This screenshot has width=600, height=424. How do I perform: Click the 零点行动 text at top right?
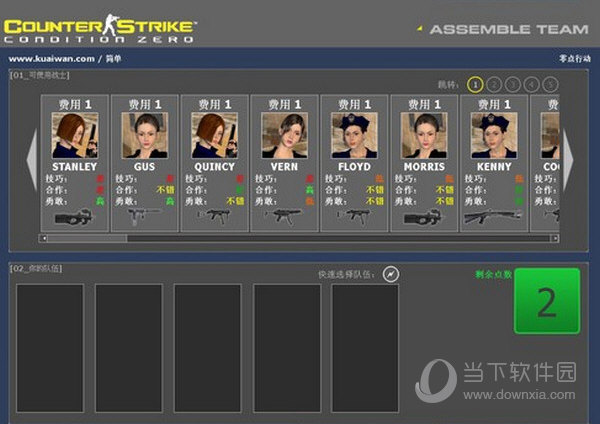575,59
